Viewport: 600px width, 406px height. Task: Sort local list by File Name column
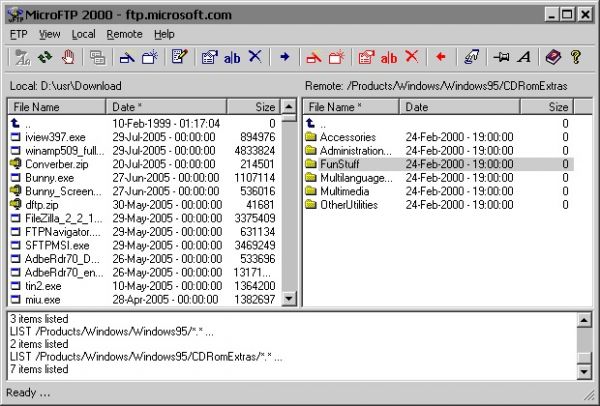click(57, 107)
